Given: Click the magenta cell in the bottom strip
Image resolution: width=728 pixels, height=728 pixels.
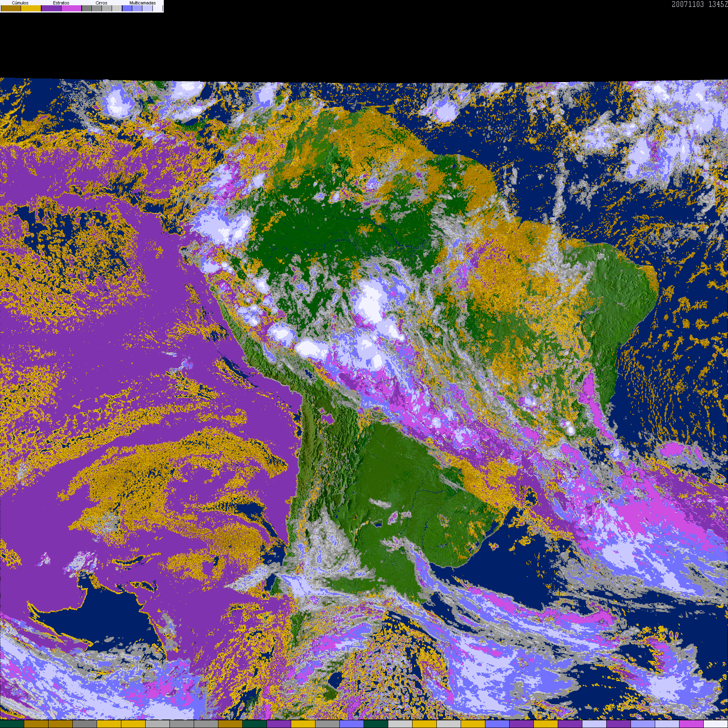Looking at the screenshot, I should [x=691, y=724].
